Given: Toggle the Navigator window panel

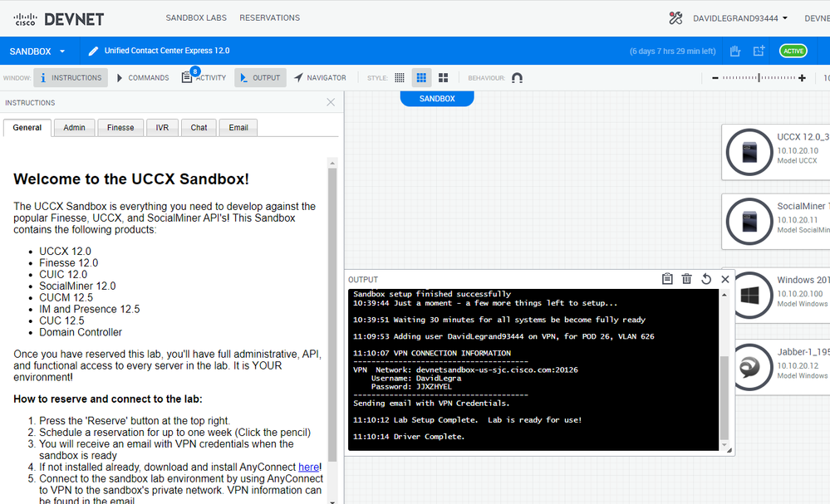Looking at the screenshot, I should (x=320, y=78).
